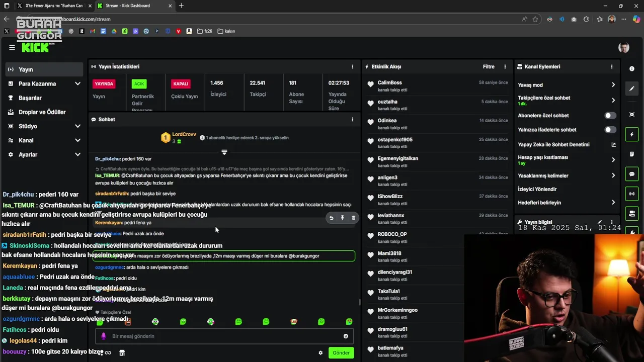
Task: Open a new browser tab
Action: (181, 6)
